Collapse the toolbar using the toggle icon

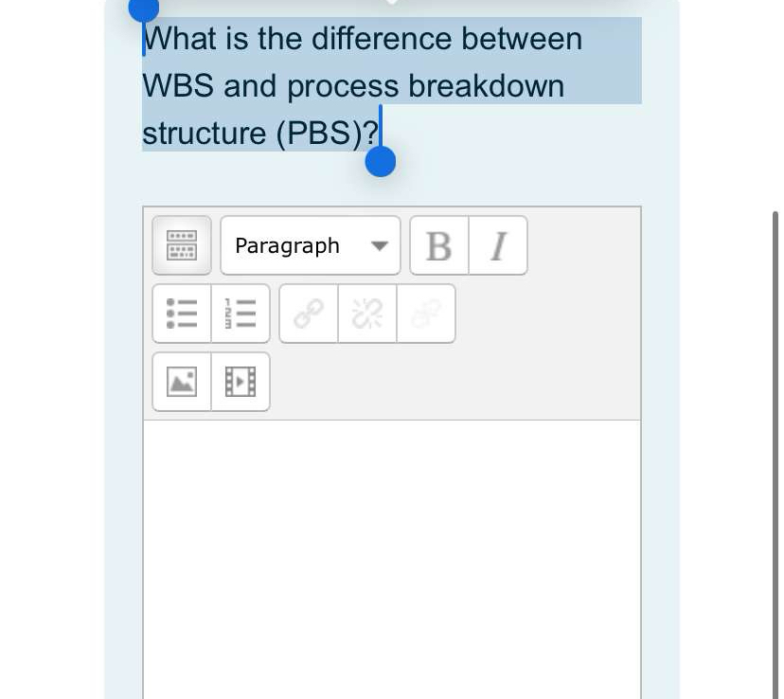point(182,244)
